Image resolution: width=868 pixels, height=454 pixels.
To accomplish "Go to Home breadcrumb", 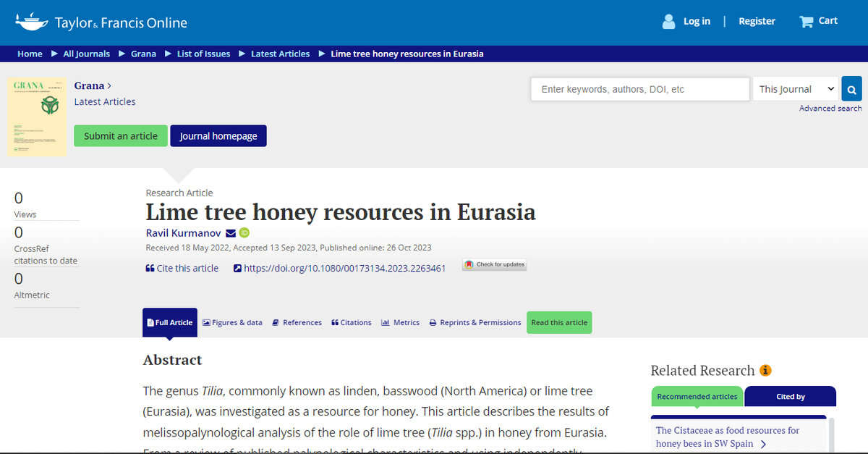I will click(30, 54).
